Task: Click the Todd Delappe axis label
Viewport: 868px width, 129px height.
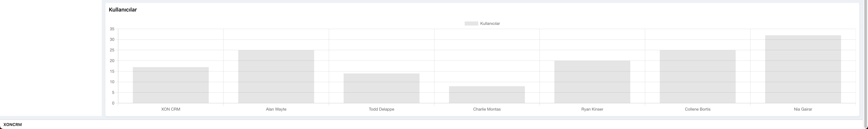Action: point(381,109)
